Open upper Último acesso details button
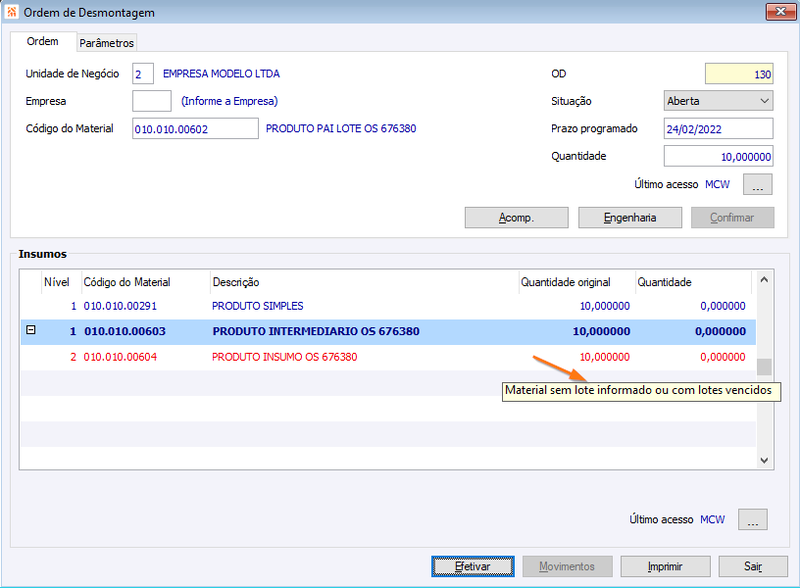The image size is (800, 588). point(757,184)
